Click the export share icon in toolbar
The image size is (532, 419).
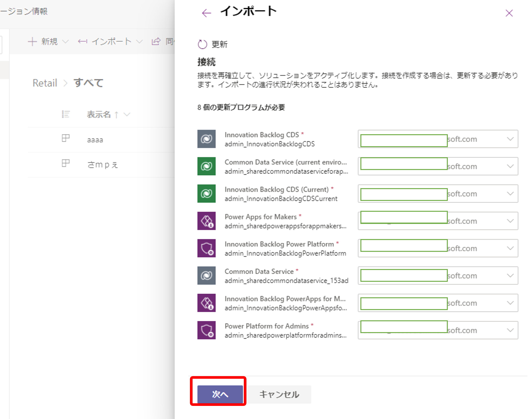[x=156, y=41]
